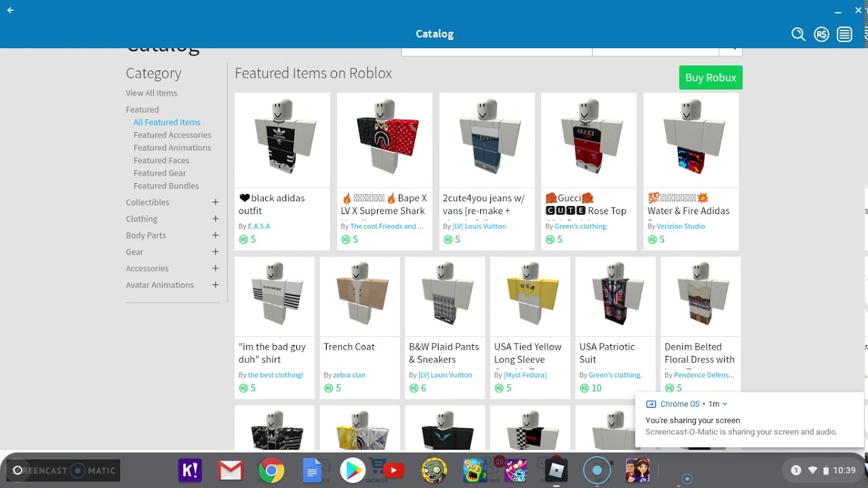This screenshot has height=488, width=868.
Task: Open the black adidas outfit thumbnail
Action: 282,140
